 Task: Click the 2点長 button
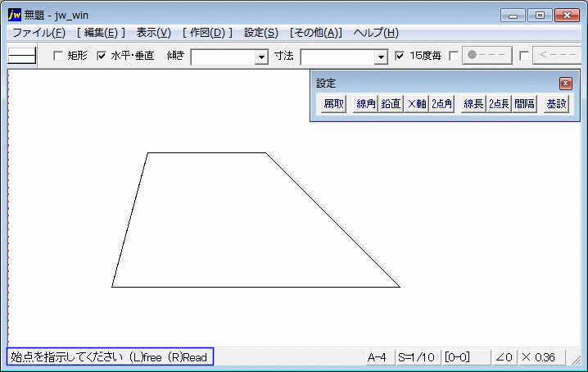[499, 103]
